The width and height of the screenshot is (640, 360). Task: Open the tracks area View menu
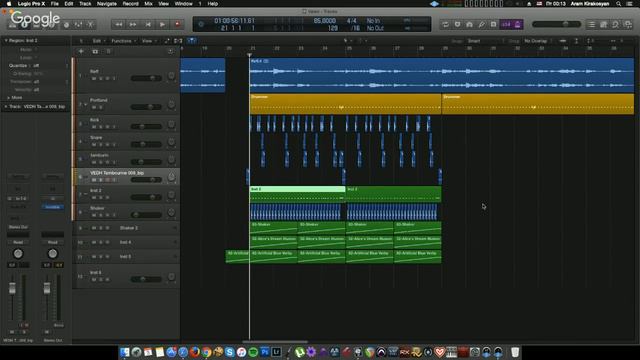[148, 41]
